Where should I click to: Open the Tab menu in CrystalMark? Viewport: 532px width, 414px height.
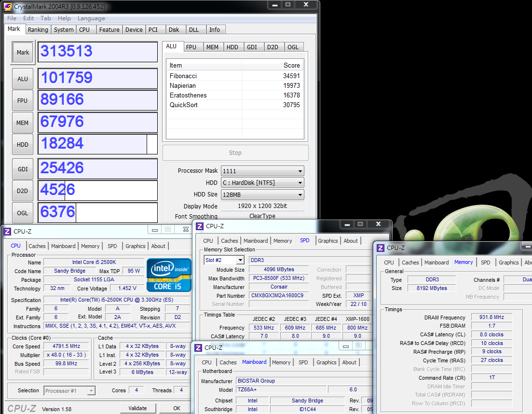pyautogui.click(x=45, y=18)
